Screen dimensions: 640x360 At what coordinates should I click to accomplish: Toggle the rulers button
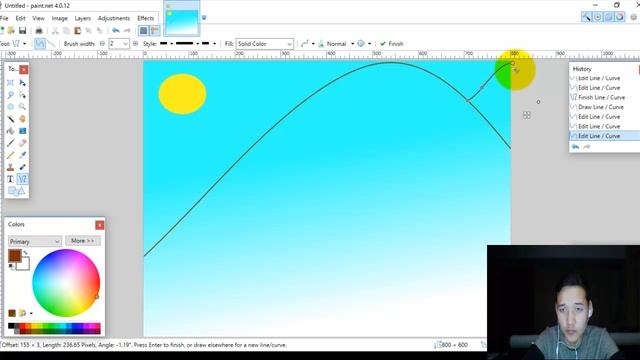(155, 31)
